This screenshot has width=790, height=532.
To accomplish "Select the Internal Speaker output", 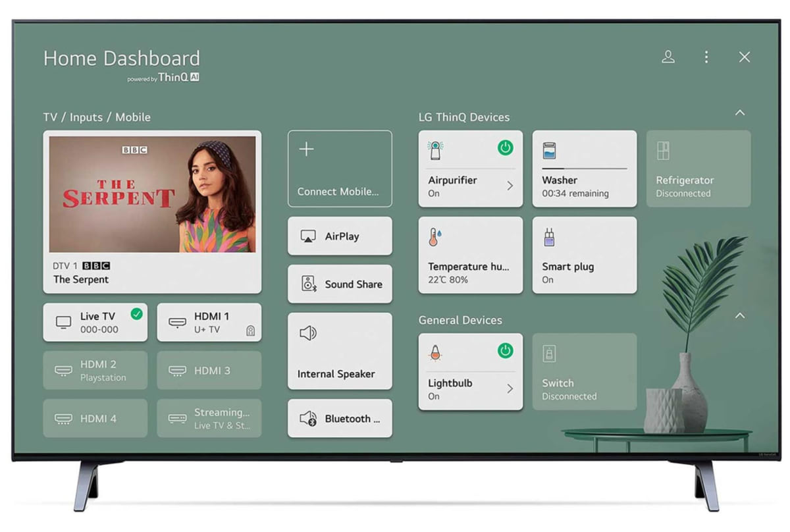I will (340, 351).
